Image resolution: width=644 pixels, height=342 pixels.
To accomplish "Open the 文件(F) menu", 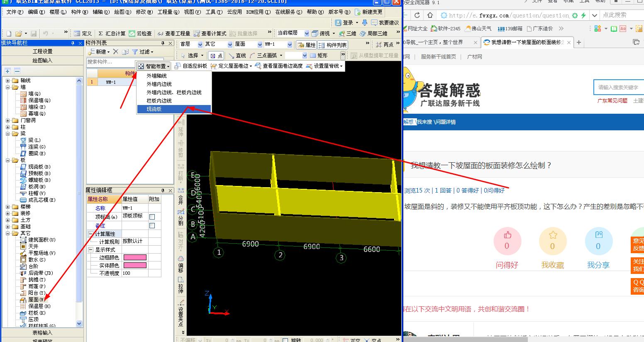I will pos(15,12).
